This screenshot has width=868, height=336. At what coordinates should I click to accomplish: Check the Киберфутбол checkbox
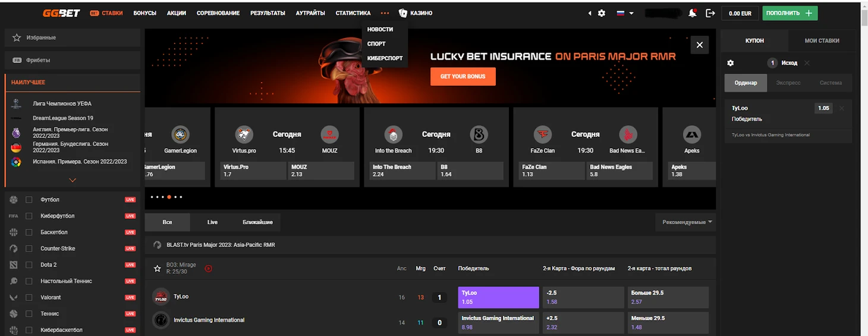point(29,216)
